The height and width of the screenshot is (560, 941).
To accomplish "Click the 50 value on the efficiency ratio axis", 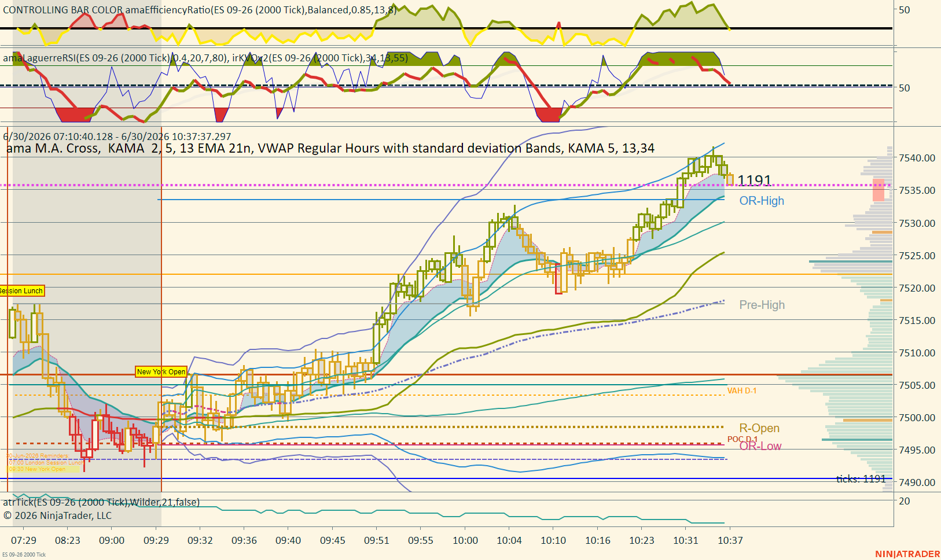I will pos(905,10).
